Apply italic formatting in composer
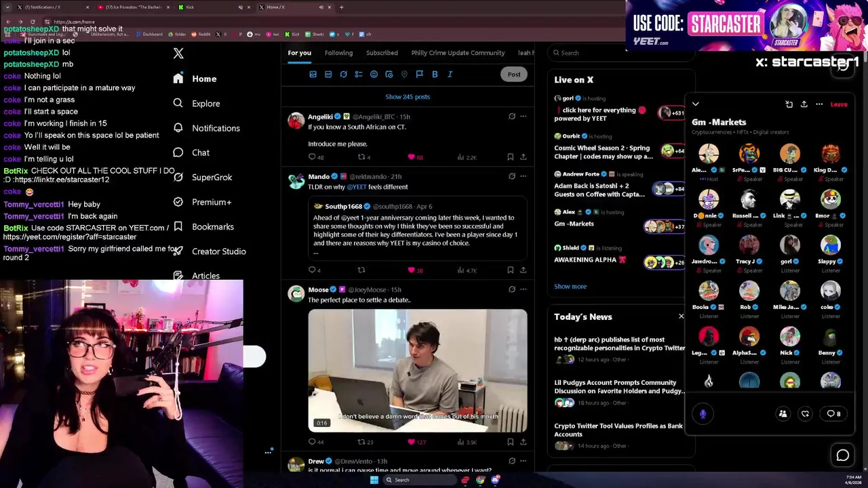 (450, 75)
